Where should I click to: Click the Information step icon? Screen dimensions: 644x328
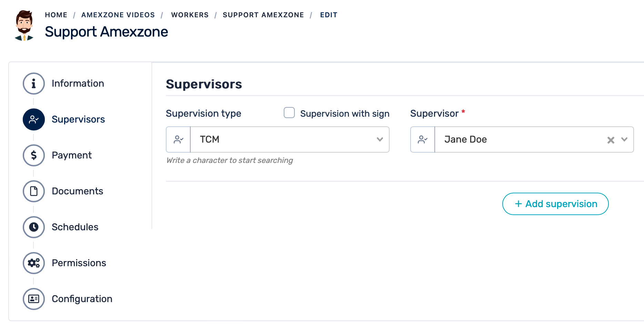34,84
